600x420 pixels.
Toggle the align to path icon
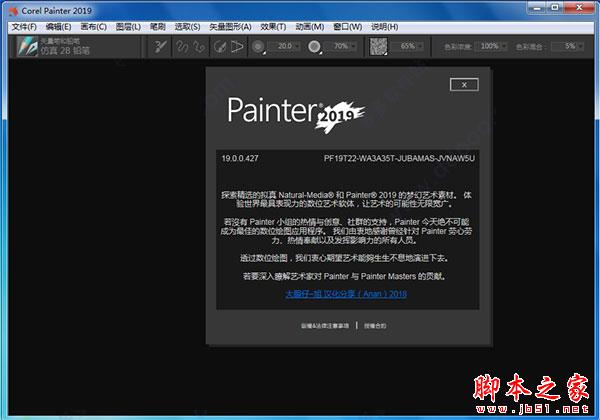point(220,47)
